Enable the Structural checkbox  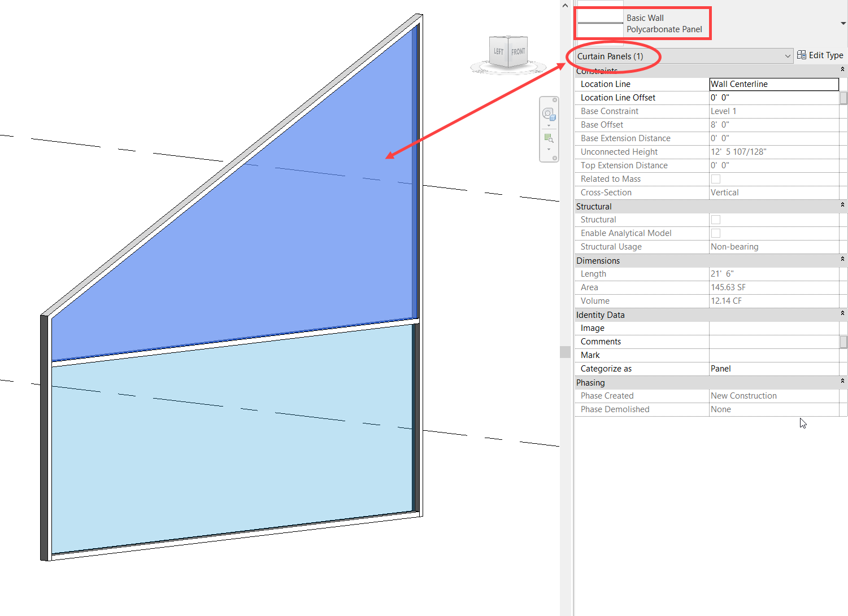(716, 219)
